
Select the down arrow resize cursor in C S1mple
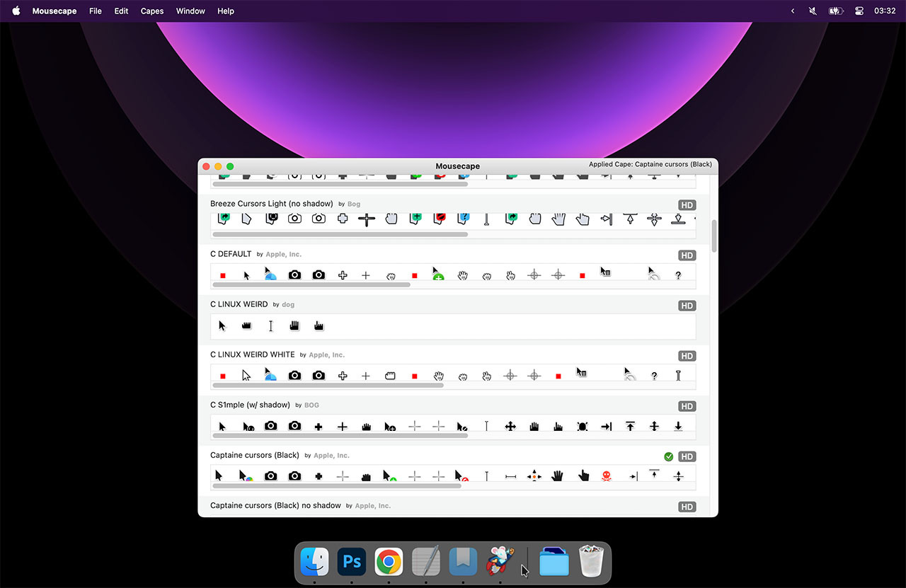point(678,426)
